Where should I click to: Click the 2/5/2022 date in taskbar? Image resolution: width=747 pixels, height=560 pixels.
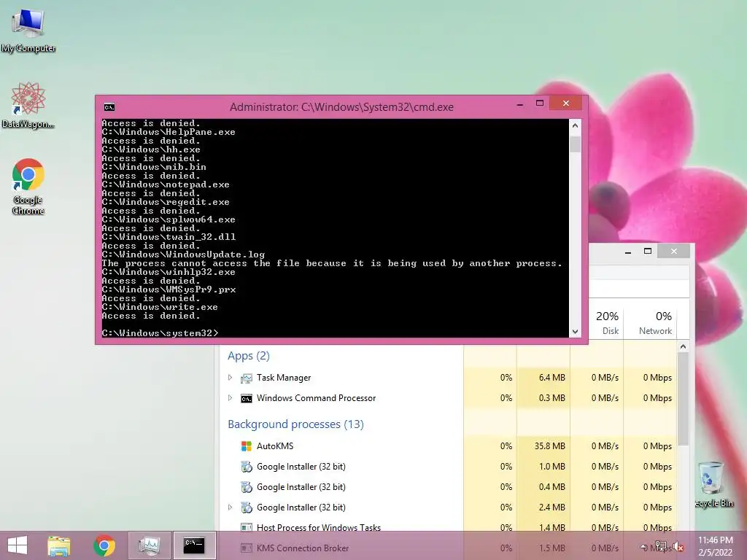[715, 553]
